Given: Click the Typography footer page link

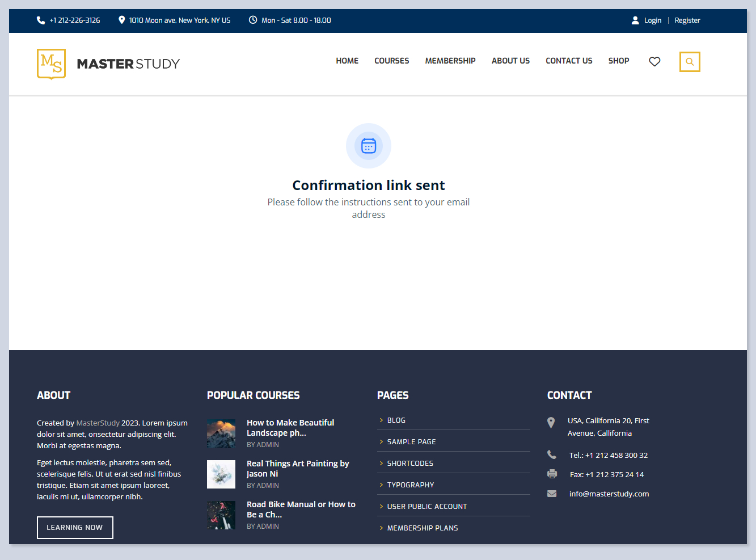Looking at the screenshot, I should coord(411,485).
